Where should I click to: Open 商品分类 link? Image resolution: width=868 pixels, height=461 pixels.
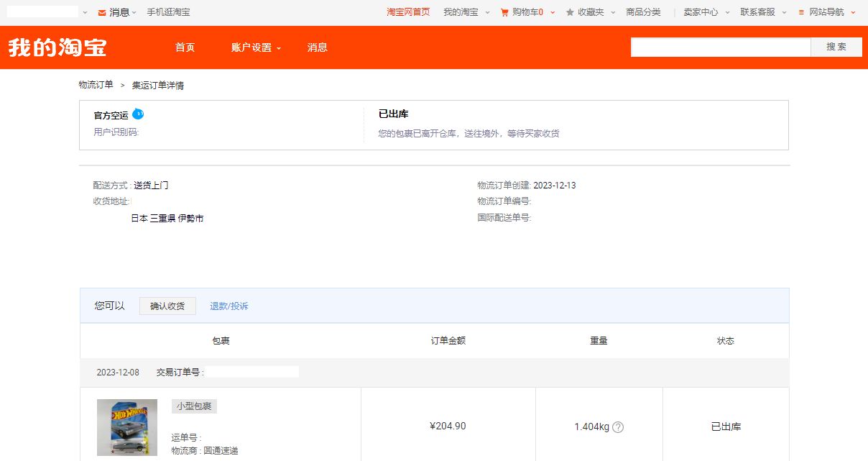coord(643,12)
